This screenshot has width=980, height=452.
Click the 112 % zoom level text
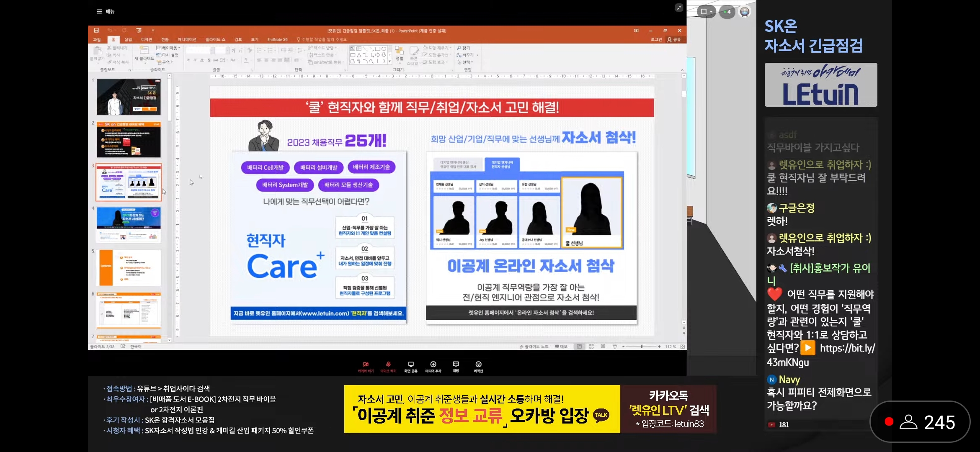(671, 347)
